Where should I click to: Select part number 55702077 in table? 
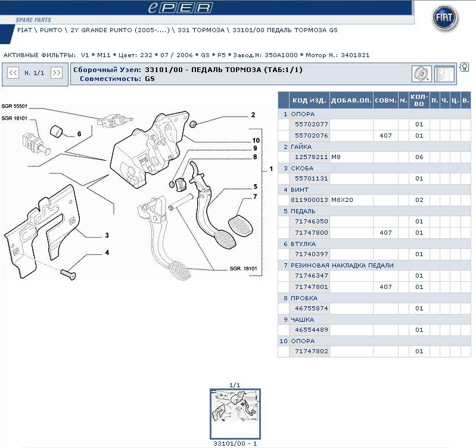pyautogui.click(x=312, y=125)
